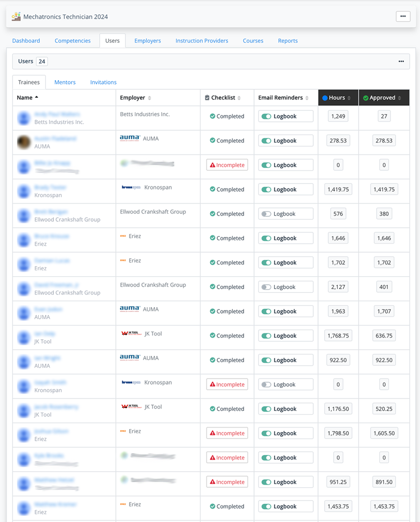Click the blurred avatar photo in AUMA row
Viewport: 420px width, 522px height.
(x=24, y=142)
